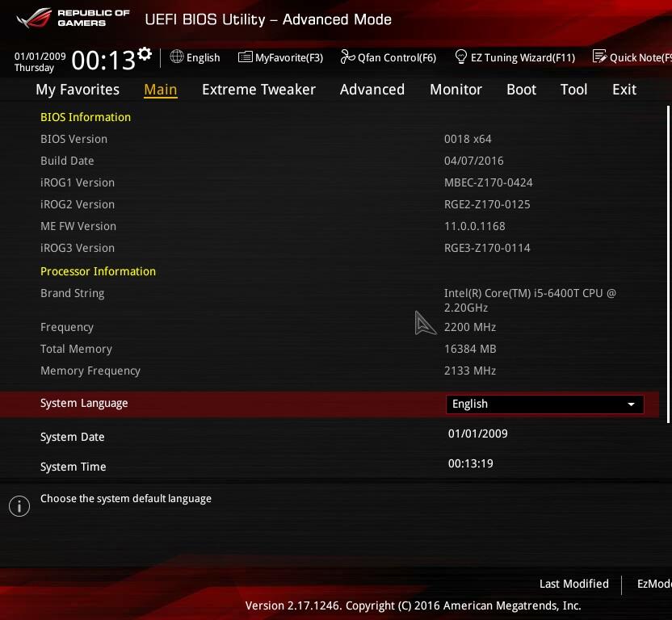
Task: Click the System Language dropdown arrow
Action: pyautogui.click(x=631, y=404)
